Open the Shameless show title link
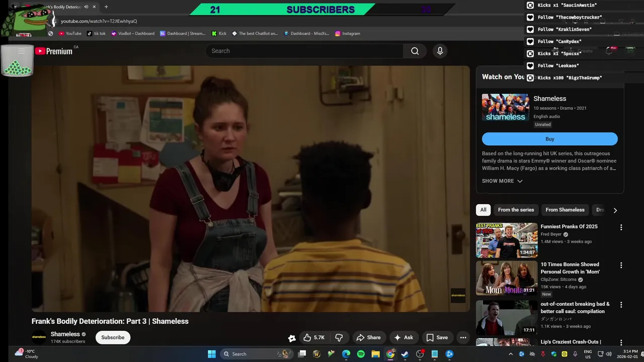This screenshot has height=362, width=644. click(549, 99)
